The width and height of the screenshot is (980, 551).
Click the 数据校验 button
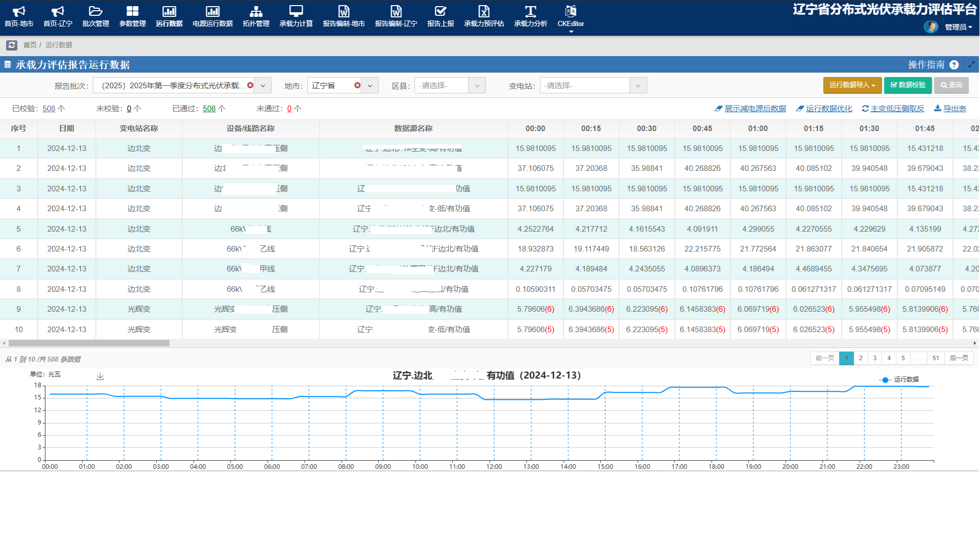[908, 85]
